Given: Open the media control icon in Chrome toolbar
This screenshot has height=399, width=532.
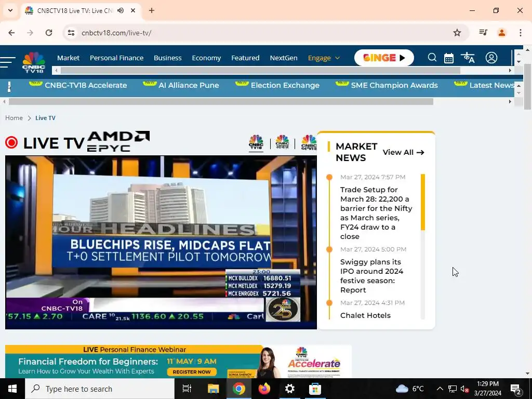Looking at the screenshot, I should click(x=483, y=33).
